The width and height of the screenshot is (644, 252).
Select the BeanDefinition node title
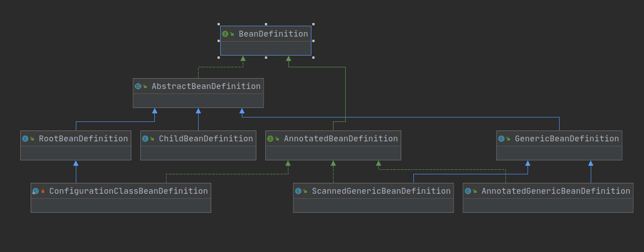point(273,34)
